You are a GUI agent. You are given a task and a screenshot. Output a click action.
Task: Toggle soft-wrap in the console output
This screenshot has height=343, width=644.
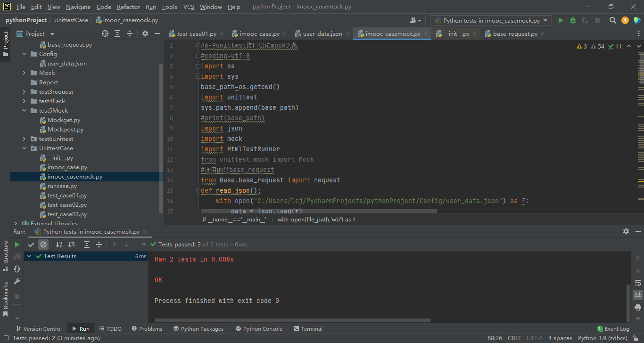[x=638, y=283]
